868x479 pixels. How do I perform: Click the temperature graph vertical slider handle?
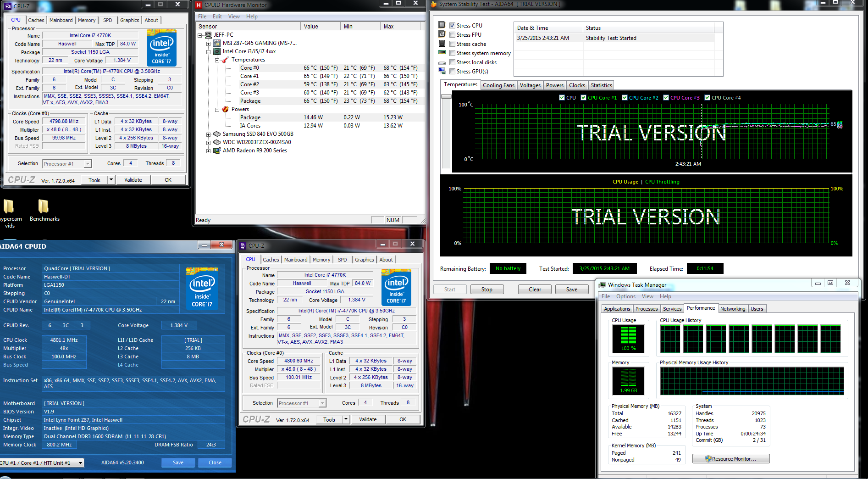446,96
